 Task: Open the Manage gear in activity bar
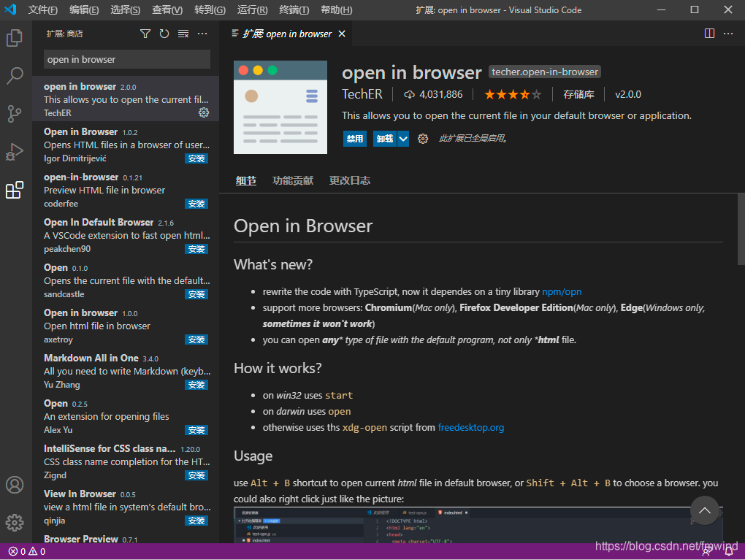point(15,523)
